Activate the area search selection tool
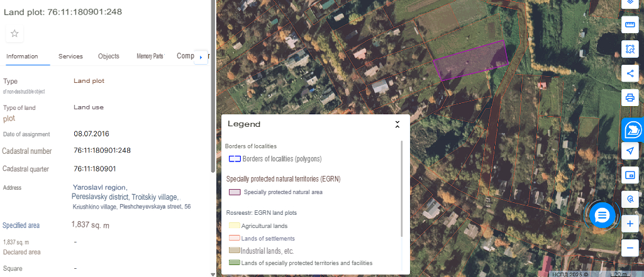This screenshot has height=277, width=644. click(x=630, y=49)
